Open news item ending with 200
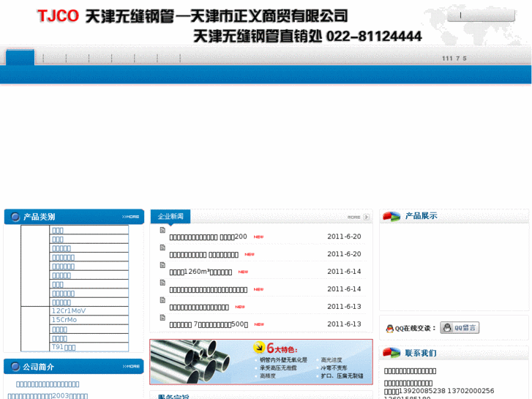The height and width of the screenshot is (399, 532). [x=208, y=236]
